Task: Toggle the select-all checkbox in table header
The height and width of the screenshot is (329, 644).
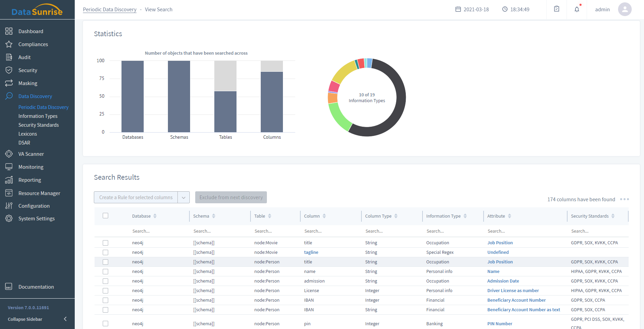Action: (x=105, y=216)
